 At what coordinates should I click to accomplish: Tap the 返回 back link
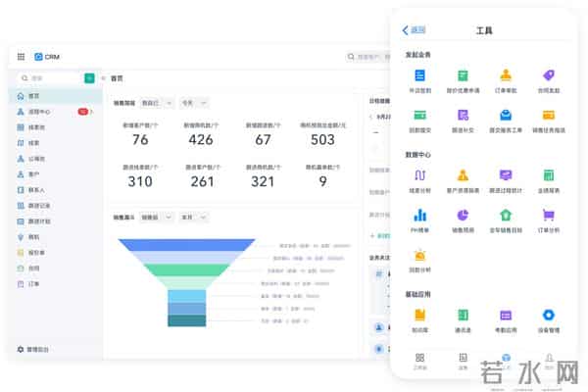pos(415,30)
